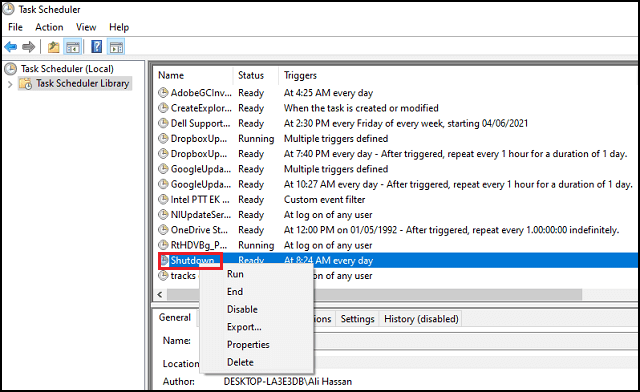Click the Task Scheduler (Local) clock icon

click(11, 69)
